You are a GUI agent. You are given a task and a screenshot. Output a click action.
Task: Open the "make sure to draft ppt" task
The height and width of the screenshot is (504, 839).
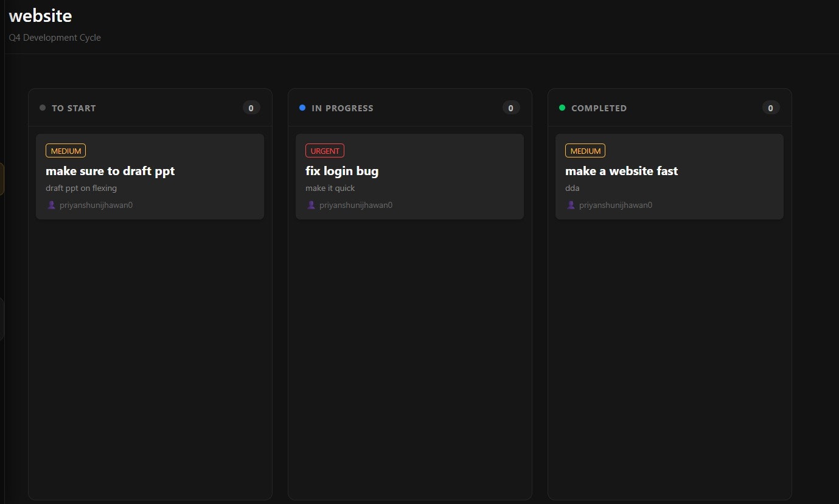[110, 171]
